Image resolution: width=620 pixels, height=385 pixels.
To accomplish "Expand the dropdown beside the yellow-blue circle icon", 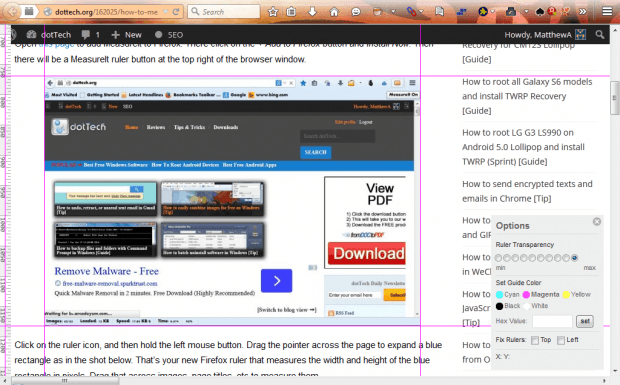I will click(x=493, y=12).
